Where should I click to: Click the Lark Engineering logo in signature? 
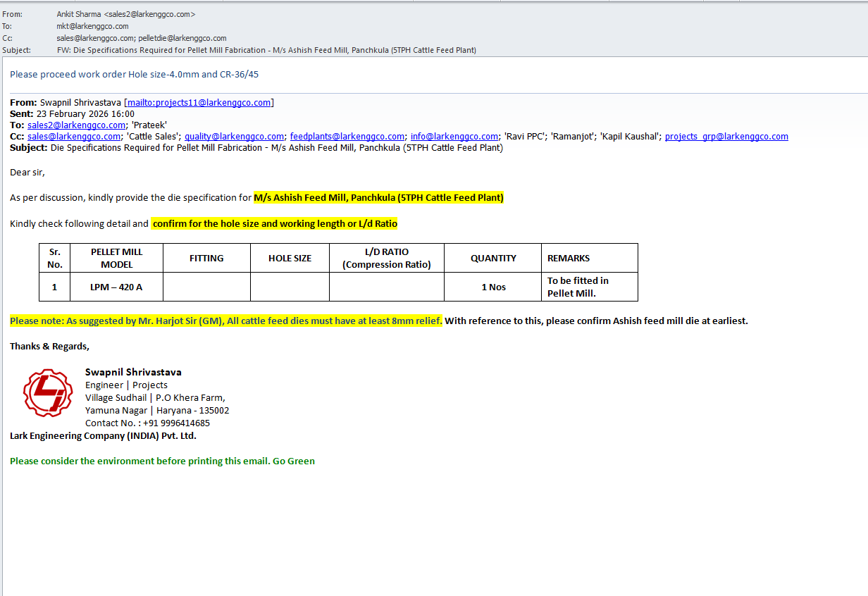pyautogui.click(x=47, y=392)
